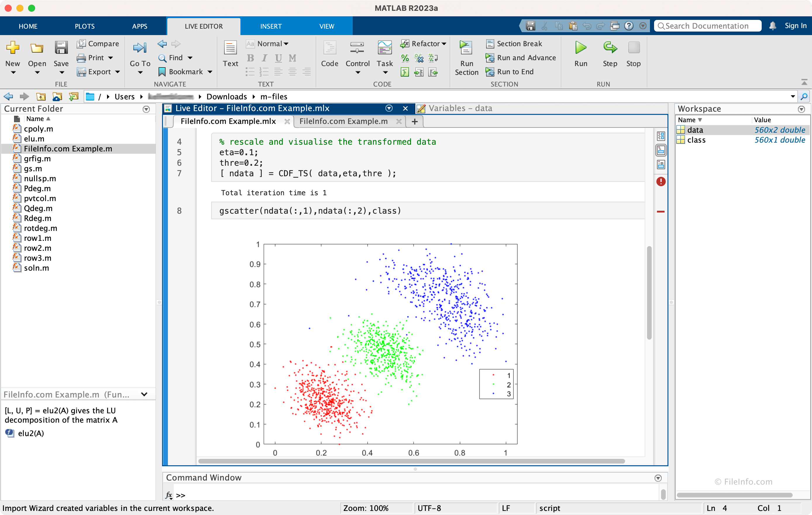Click the Step button
Viewport: 812px width, 515px height.
pos(609,54)
